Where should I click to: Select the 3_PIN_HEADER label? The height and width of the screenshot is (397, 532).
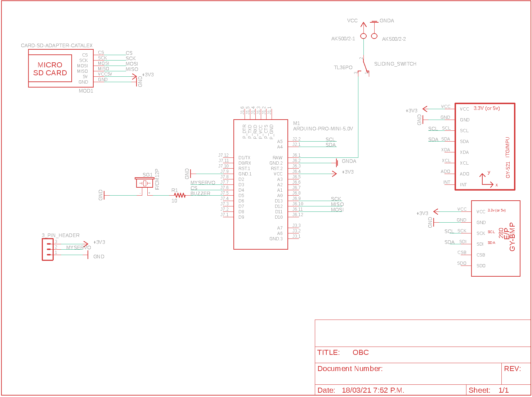(x=61, y=235)
